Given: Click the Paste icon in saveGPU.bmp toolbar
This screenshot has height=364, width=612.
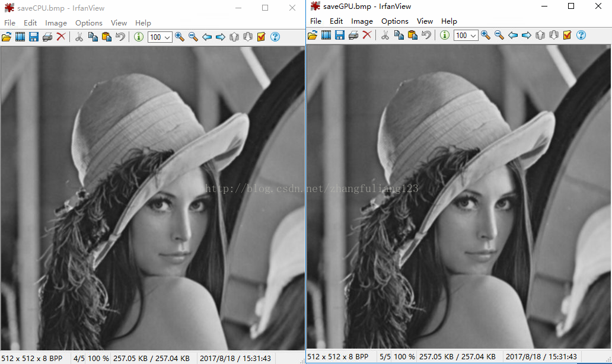Looking at the screenshot, I should pyautogui.click(x=413, y=35).
